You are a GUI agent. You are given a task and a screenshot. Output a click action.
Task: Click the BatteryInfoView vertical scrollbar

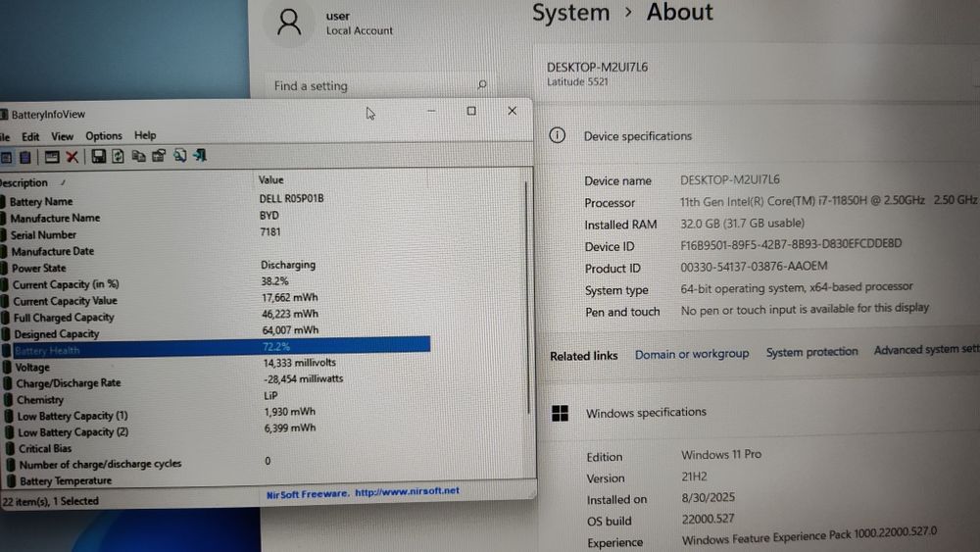(529, 297)
